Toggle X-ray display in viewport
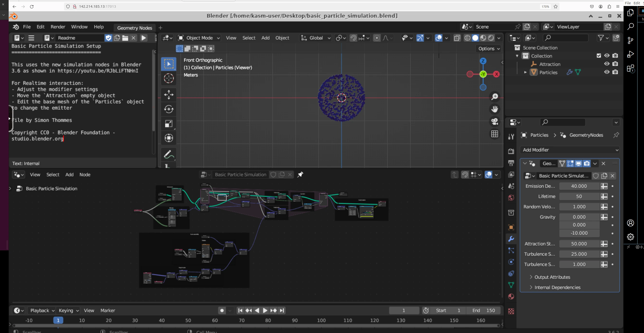 click(x=457, y=38)
